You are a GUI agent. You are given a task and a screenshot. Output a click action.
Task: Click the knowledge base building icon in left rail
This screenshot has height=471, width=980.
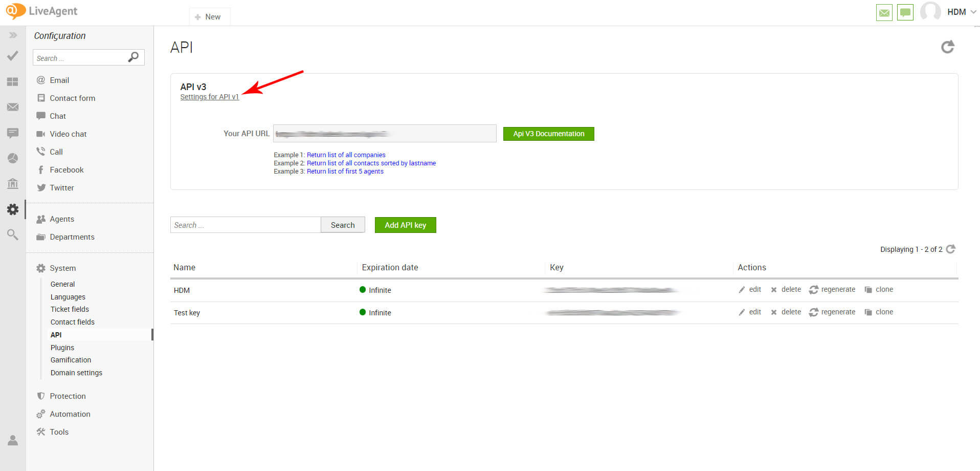[13, 183]
